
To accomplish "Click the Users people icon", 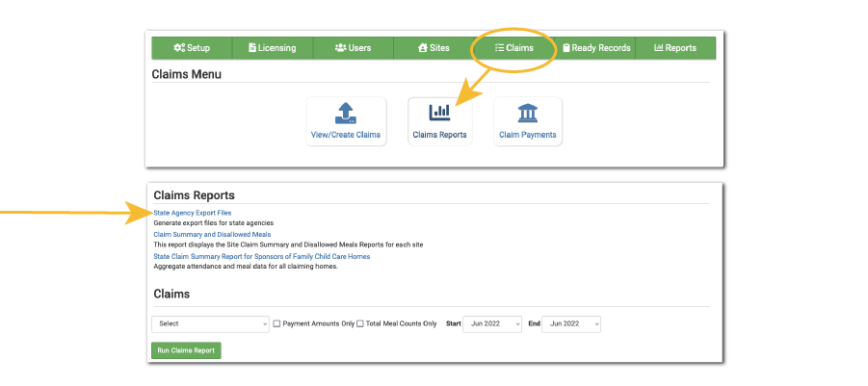I will [x=340, y=48].
